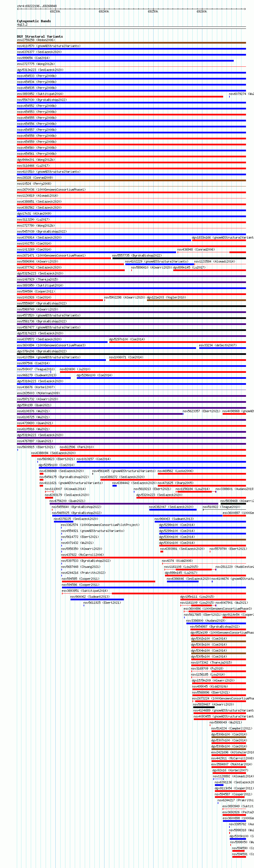Image resolution: width=254 pixels, height=868 pixels.
Task: Select variant nsv437922 (McCarroll2006)
Action: tap(82, 555)
